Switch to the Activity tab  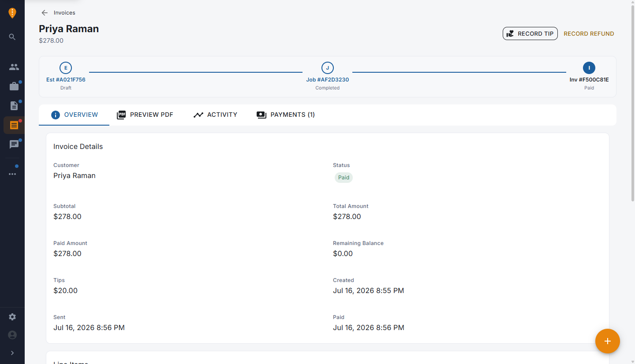215,115
